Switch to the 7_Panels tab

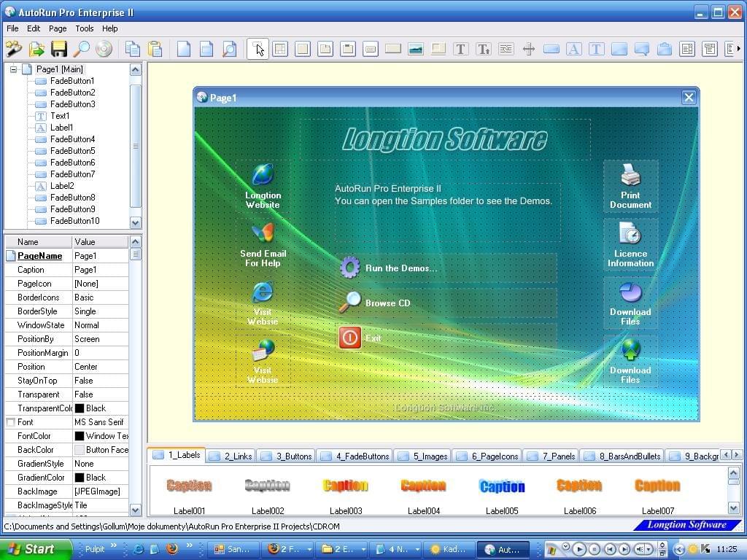point(551,456)
